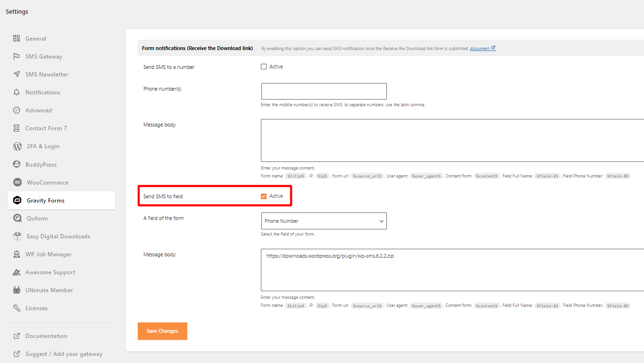Click the Advanced checkmark badge icon
This screenshot has width=644, height=363.
[x=17, y=110]
